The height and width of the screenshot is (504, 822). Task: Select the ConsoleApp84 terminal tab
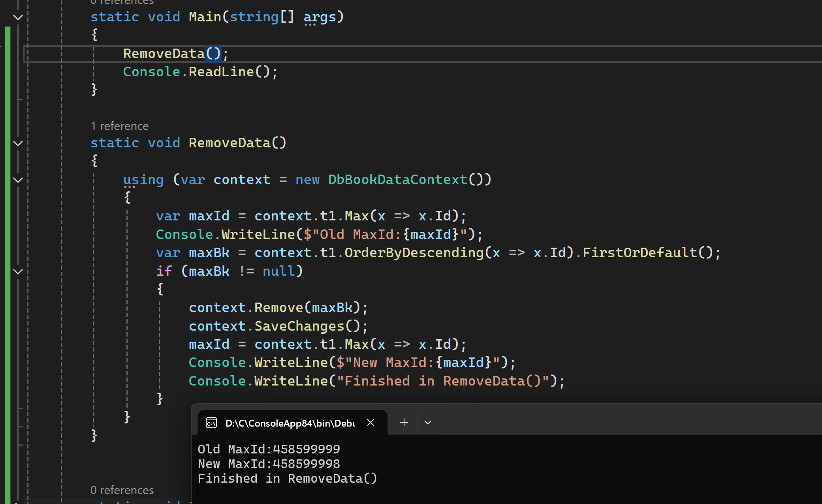tap(290, 423)
